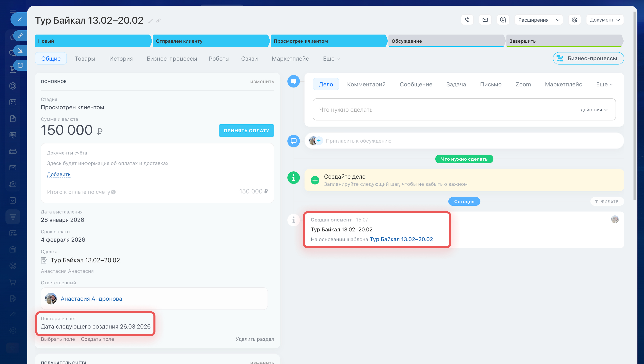
Task: Select the Комментарий tab in timeline
Action: click(366, 84)
